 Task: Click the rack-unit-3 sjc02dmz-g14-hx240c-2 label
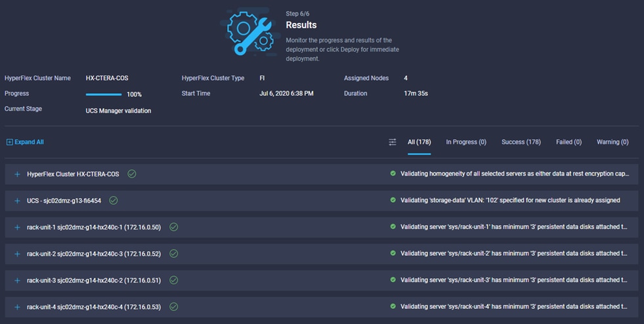(x=94, y=281)
